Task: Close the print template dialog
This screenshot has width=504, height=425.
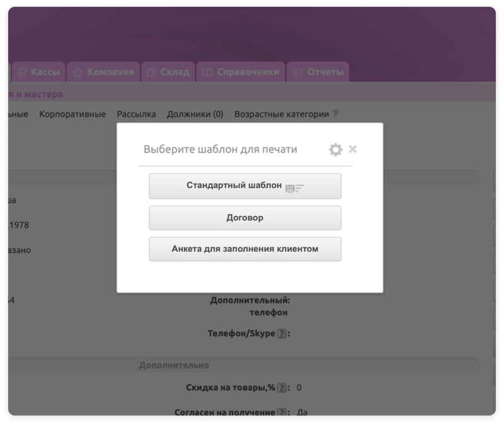Action: point(353,149)
